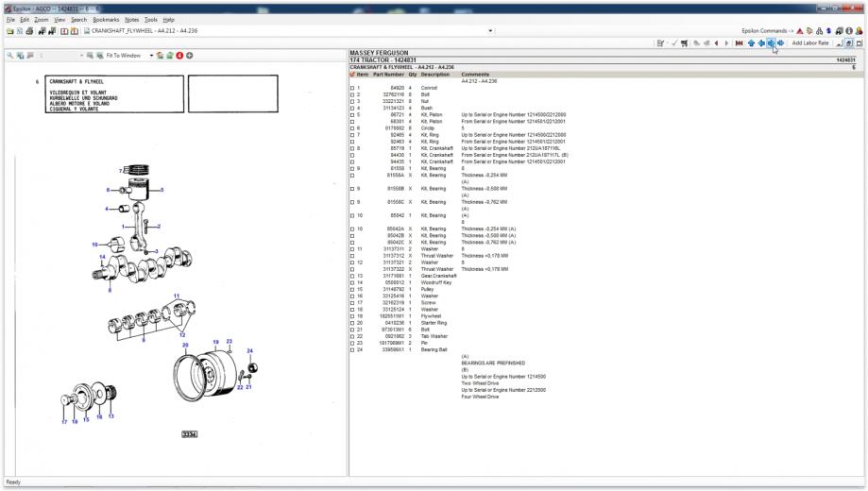
Task: Open the File menu
Action: [x=10, y=20]
